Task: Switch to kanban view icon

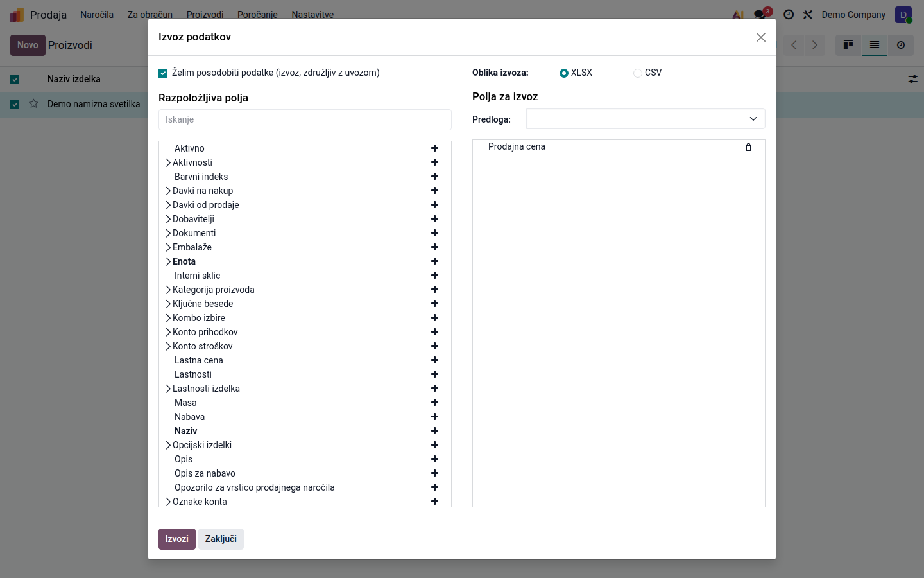Action: point(848,45)
